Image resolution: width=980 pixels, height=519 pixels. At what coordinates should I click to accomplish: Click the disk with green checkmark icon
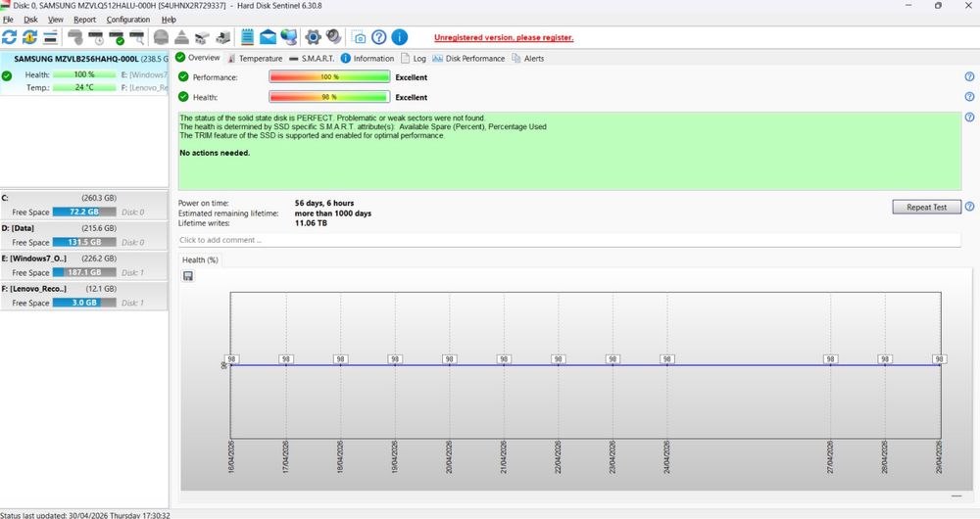(x=117, y=37)
